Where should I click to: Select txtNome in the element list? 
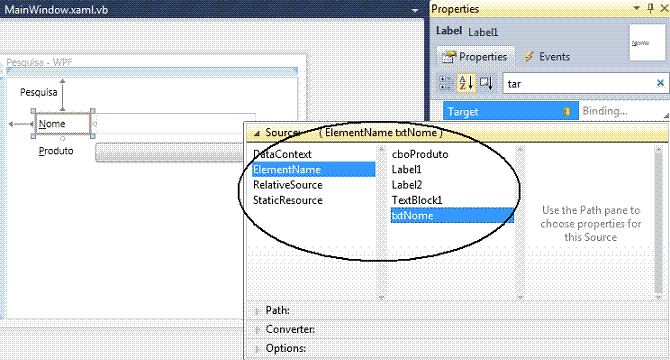coord(452,215)
